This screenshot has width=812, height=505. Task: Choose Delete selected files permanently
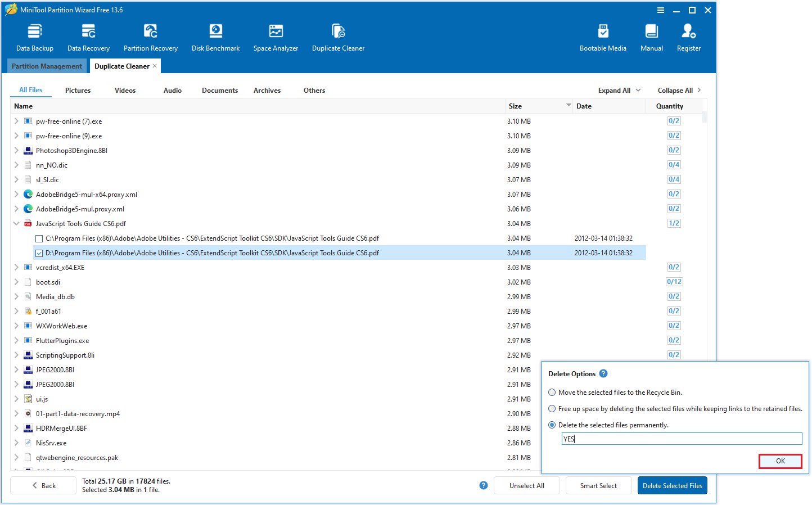(x=552, y=425)
